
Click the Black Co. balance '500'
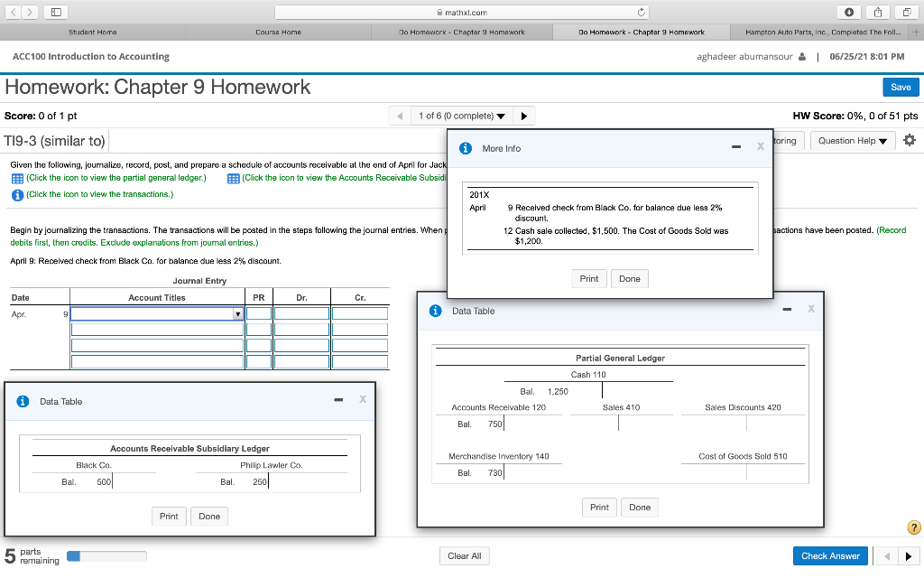[104, 482]
